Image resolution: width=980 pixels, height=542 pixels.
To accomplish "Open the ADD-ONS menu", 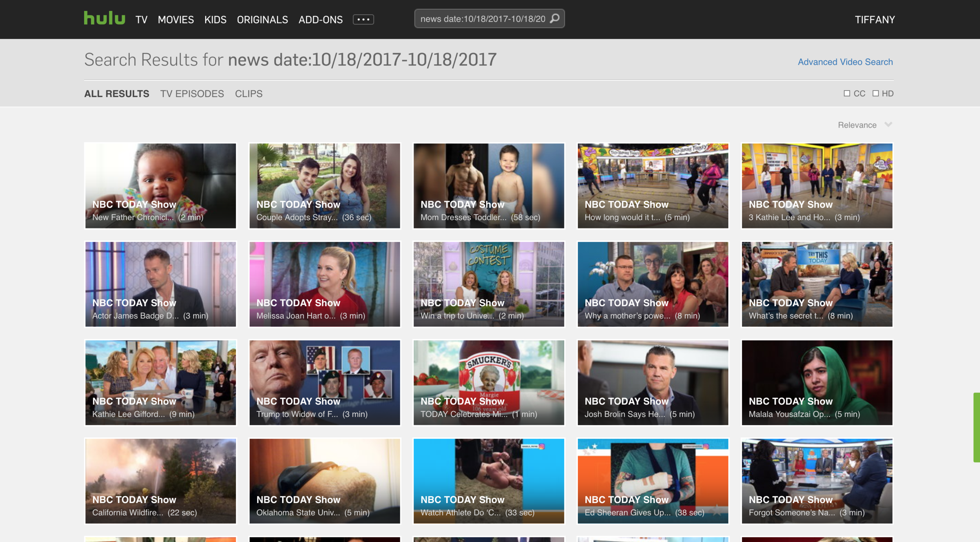I will coord(320,20).
